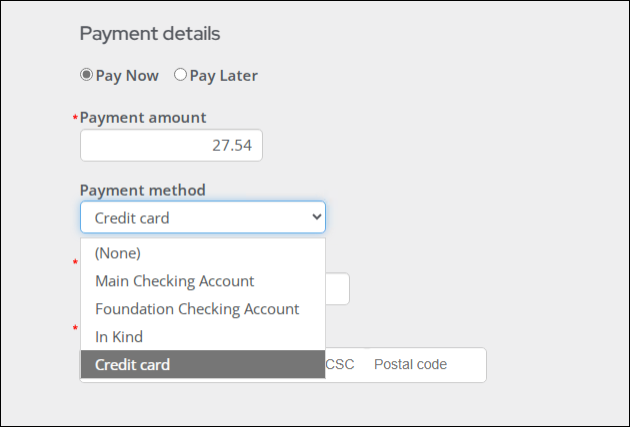Click the partially hidden field behind the dropdown
The image size is (630, 427).
[x=338, y=288]
